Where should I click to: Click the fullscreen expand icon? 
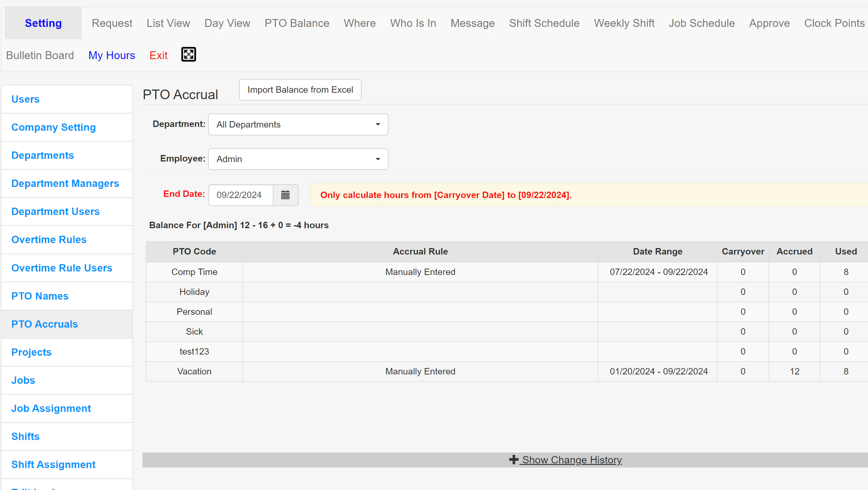point(188,54)
